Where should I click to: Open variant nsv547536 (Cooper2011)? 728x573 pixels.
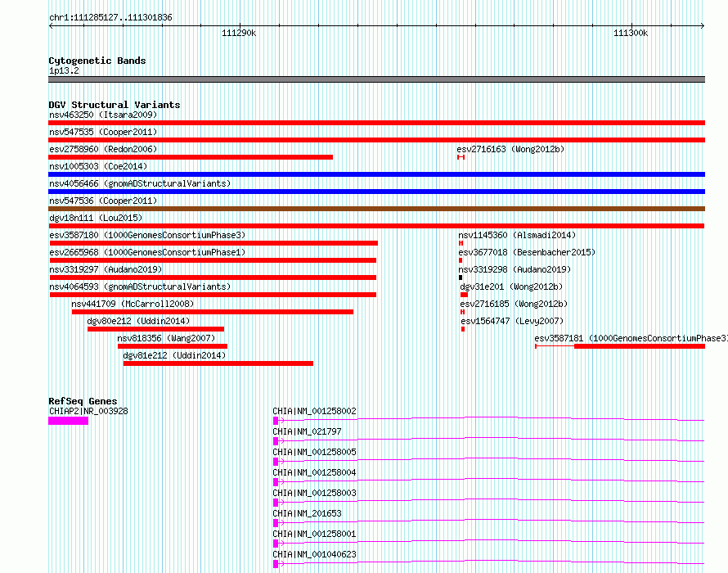click(103, 201)
